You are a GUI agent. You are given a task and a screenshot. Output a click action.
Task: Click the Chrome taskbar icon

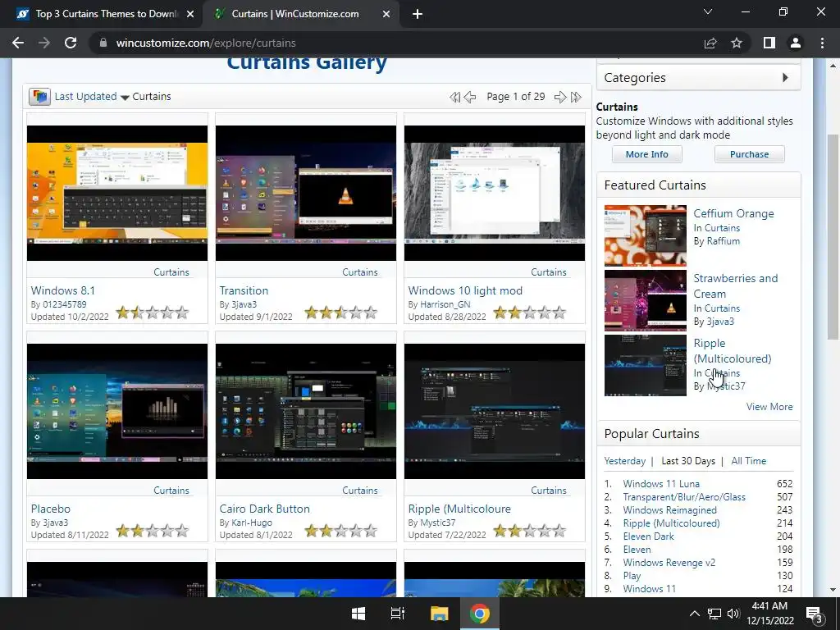click(479, 614)
